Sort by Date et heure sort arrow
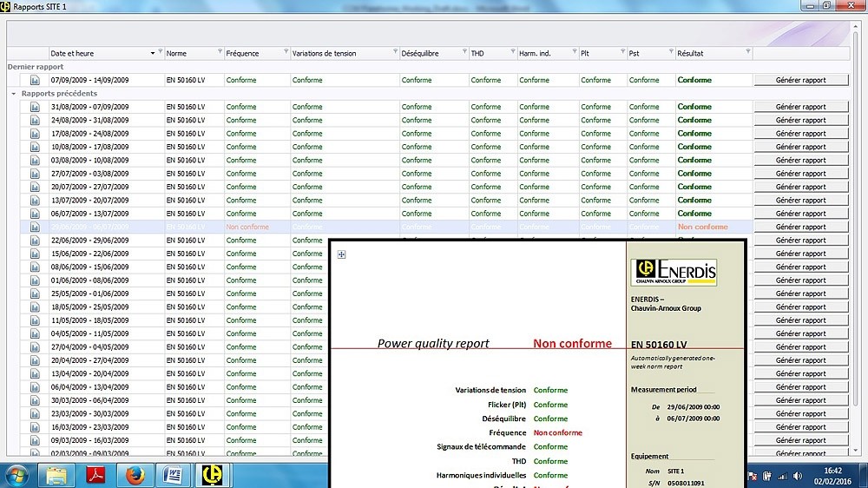Screen dimensions: 868x488 coord(152,54)
